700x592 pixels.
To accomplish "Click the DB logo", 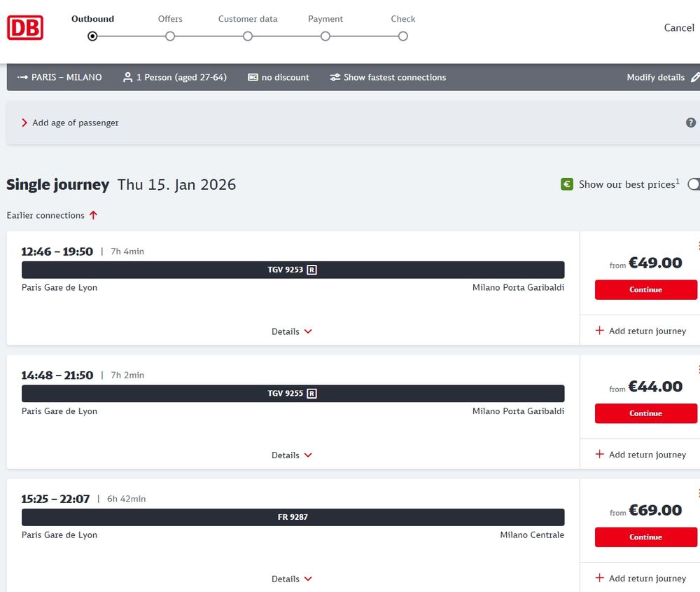I will pyautogui.click(x=25, y=27).
